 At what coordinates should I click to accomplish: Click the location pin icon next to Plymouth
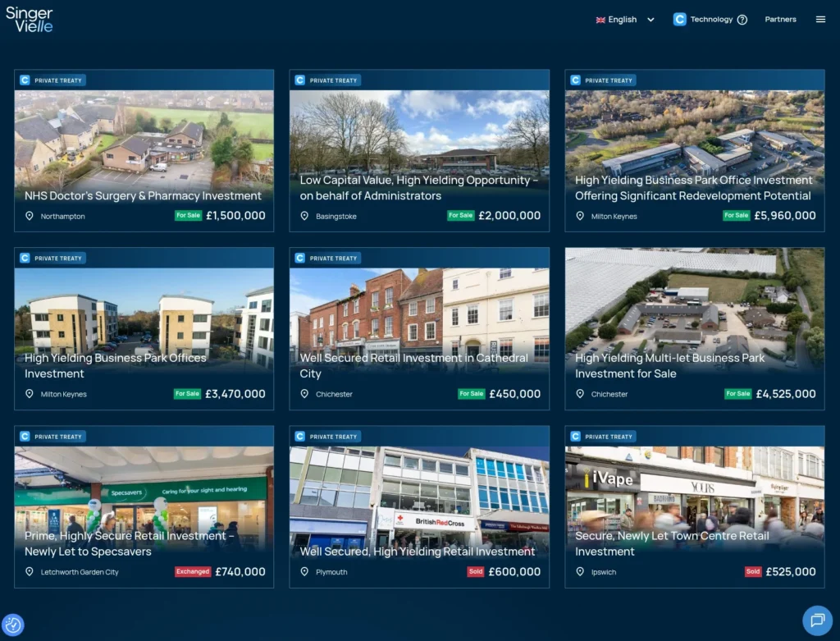[x=305, y=572]
